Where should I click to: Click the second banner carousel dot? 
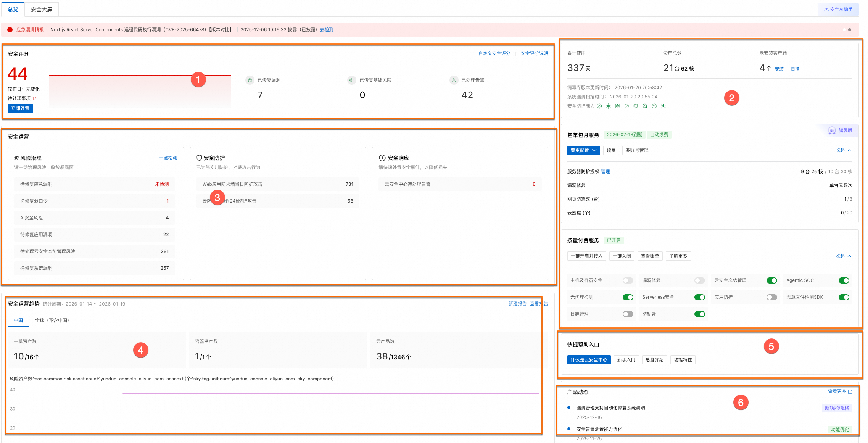click(850, 30)
